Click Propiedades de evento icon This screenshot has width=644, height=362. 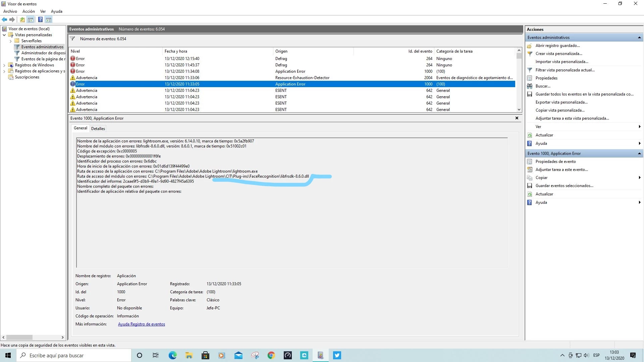530,162
